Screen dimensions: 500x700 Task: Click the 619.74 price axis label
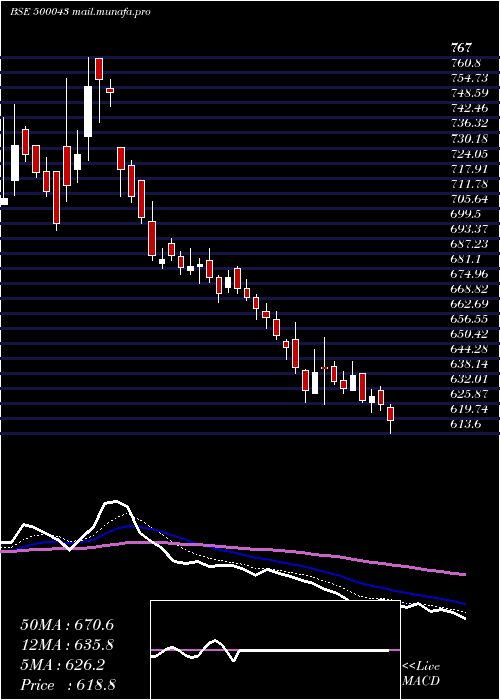coord(470,409)
